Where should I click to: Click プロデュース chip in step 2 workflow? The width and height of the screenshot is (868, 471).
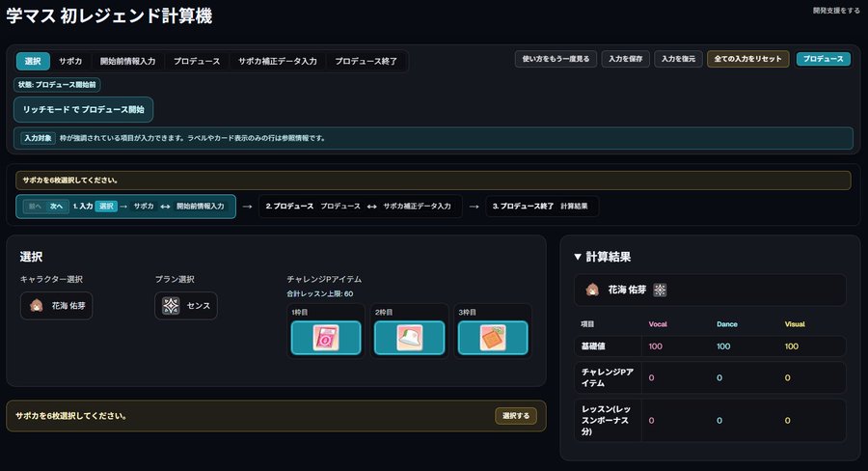340,207
